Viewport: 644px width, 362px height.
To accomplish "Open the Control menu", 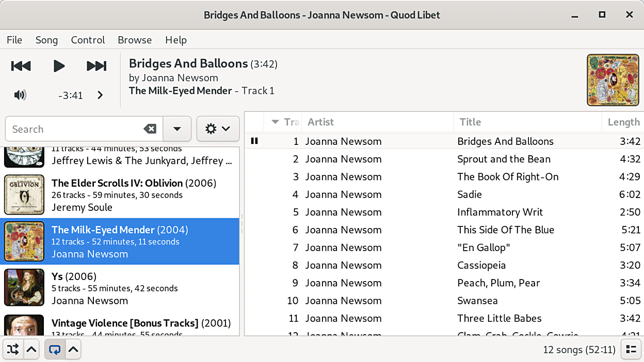I will tap(88, 40).
